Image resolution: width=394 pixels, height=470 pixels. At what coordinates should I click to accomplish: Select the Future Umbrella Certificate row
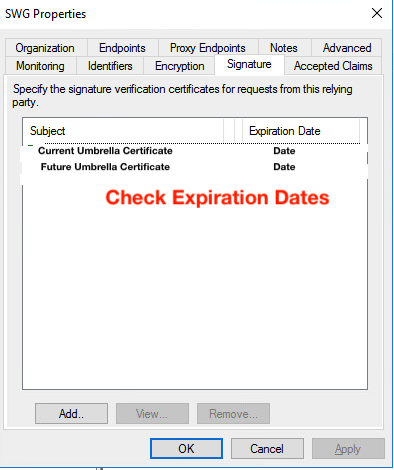point(195,167)
